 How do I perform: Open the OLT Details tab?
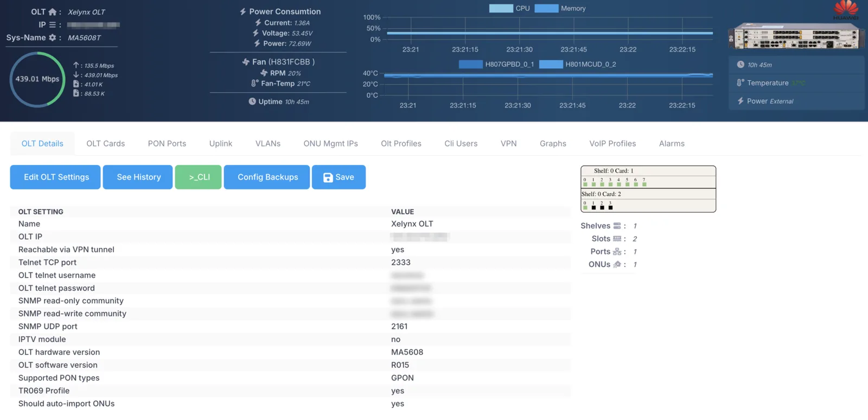pyautogui.click(x=42, y=144)
